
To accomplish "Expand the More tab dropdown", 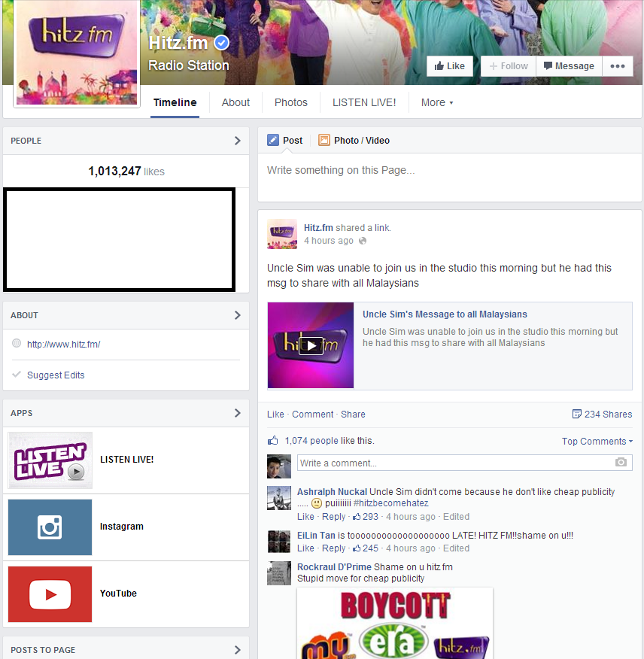I will (437, 102).
